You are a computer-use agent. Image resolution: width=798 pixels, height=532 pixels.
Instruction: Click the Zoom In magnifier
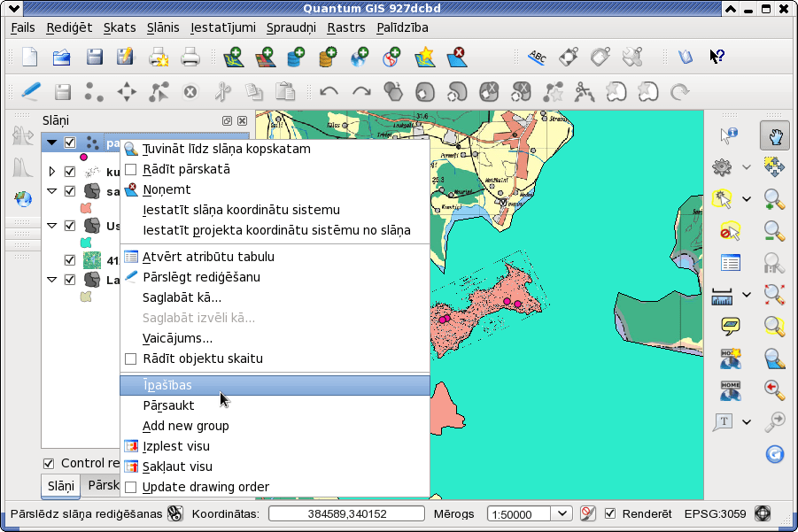(x=774, y=199)
